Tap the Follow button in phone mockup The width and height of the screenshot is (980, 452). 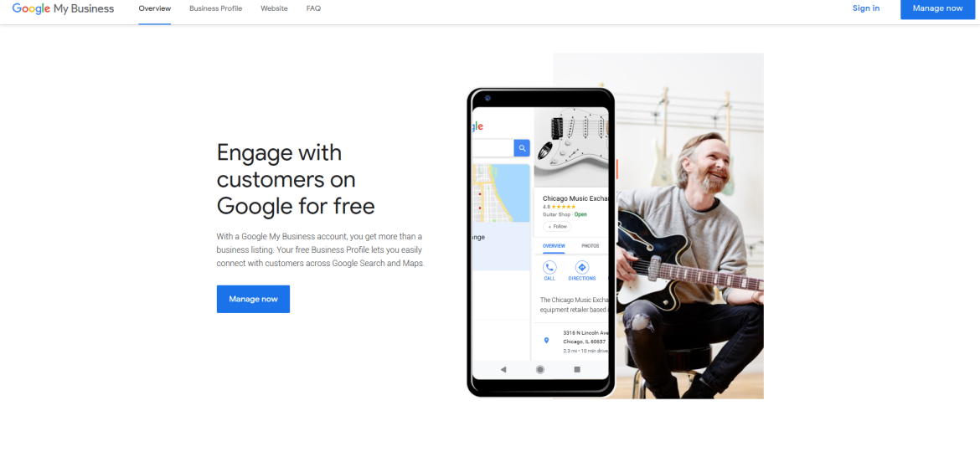tap(557, 227)
